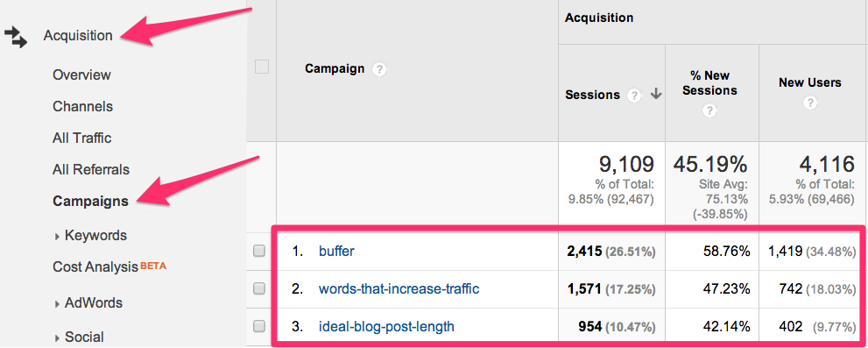Open the words-that-increase-traffic campaign link
The image size is (868, 348).
click(399, 288)
